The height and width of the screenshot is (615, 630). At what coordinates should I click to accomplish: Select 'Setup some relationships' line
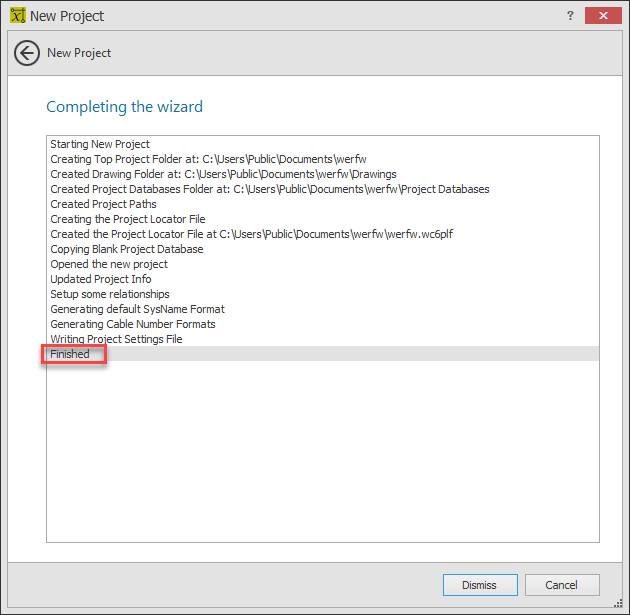point(323,294)
